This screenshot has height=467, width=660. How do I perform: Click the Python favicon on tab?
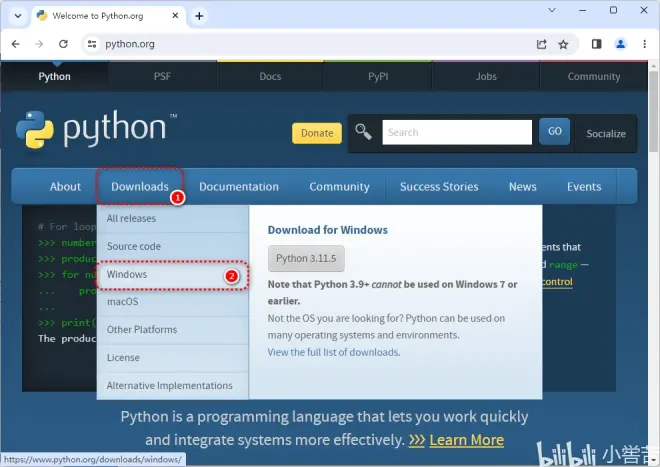click(42, 16)
